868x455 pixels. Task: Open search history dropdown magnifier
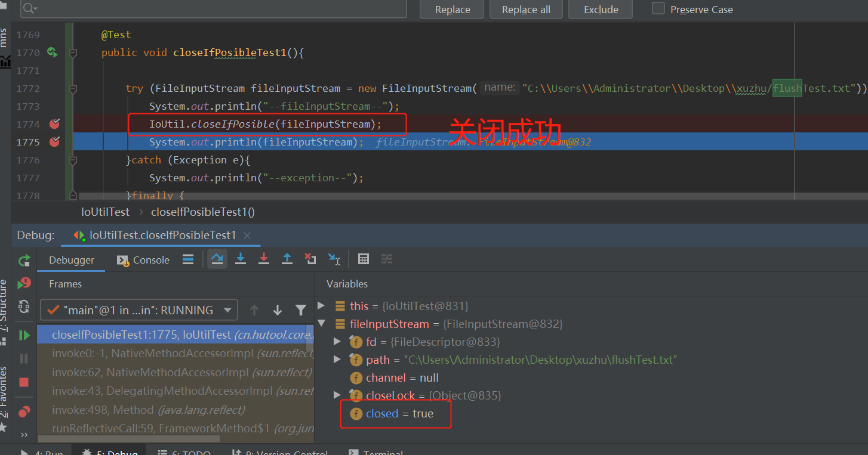point(29,9)
